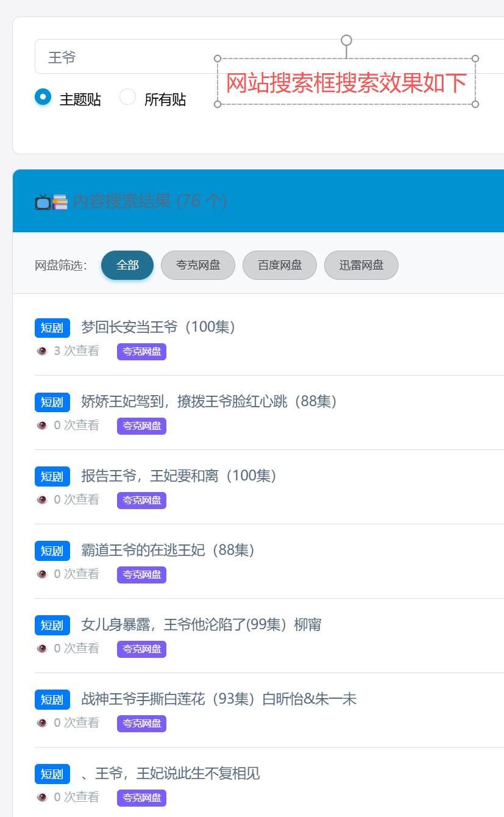Image resolution: width=504 pixels, height=817 pixels.
Task: Click 夸克网盘 badge under 女儿身暴露 result
Action: (x=141, y=649)
